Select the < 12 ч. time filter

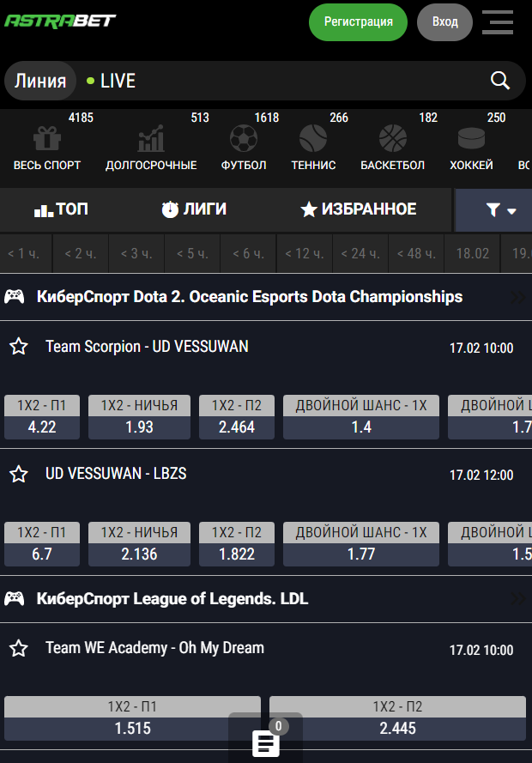pyautogui.click(x=304, y=254)
